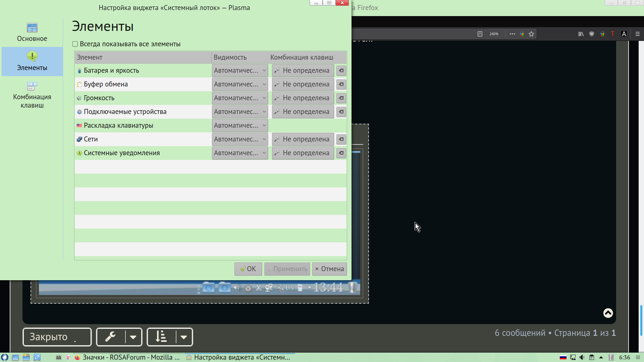The image size is (644, 362).
Task: Enable Всегда показывать все элементы checkbox
Action: pyautogui.click(x=75, y=44)
